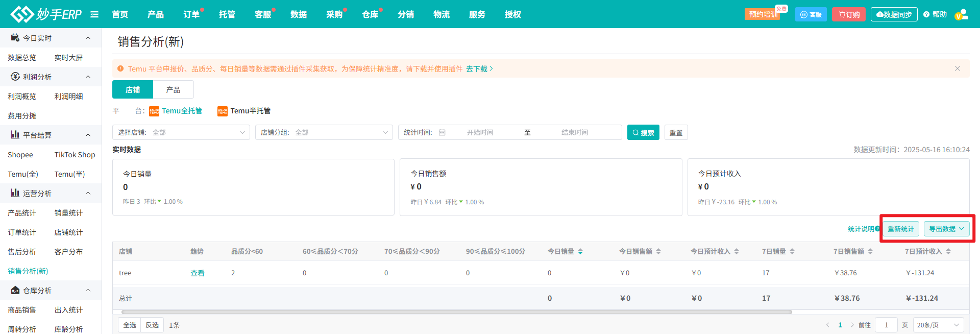This screenshot has height=334, width=980.
Task: Open 销售分析(新) in sidebar
Action: click(28, 271)
